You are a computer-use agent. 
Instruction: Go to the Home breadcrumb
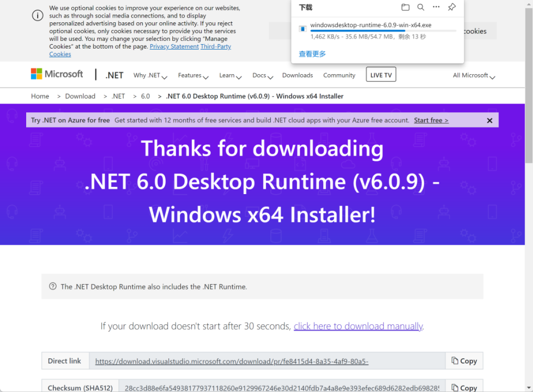pos(40,96)
